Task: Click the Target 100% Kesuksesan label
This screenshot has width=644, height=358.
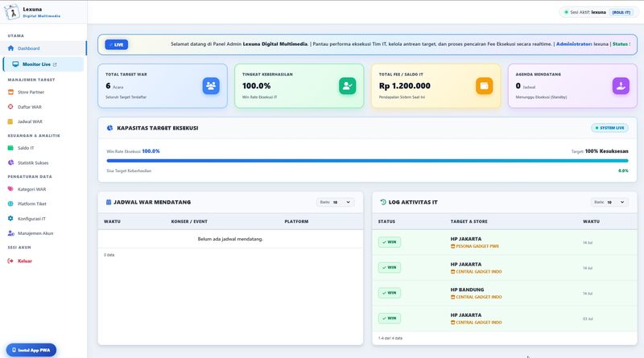Action: [x=600, y=151]
